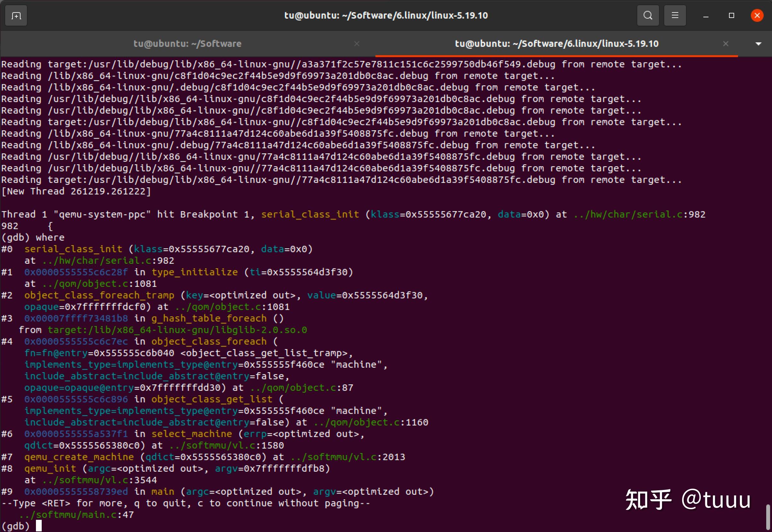This screenshot has width=772, height=532.
Task: Close the ~/Software tab
Action: (357, 44)
